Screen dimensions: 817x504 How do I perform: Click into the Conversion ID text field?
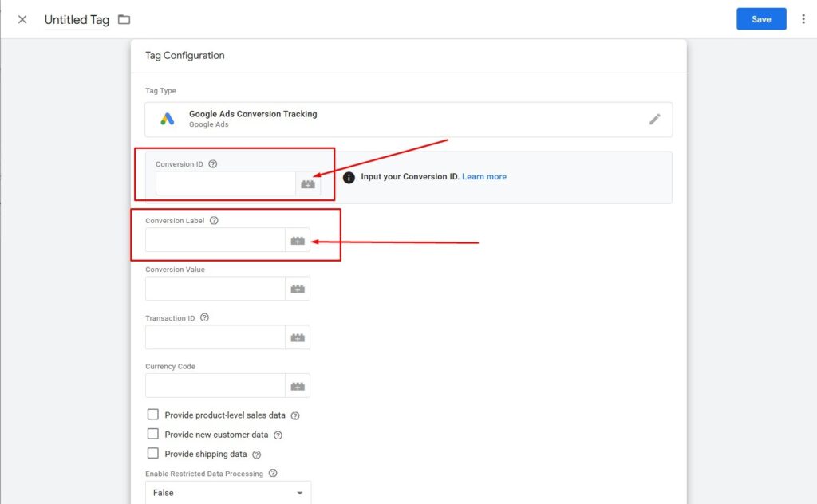[225, 183]
